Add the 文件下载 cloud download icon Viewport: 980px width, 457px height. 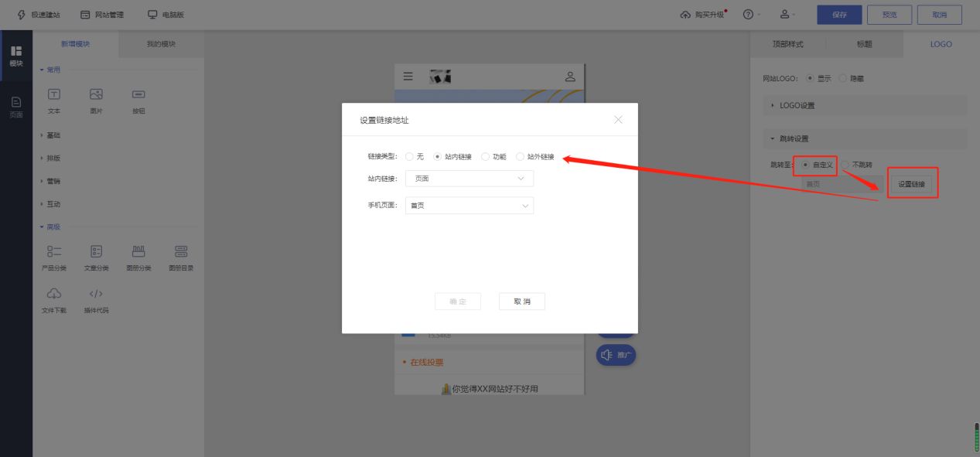tap(54, 293)
